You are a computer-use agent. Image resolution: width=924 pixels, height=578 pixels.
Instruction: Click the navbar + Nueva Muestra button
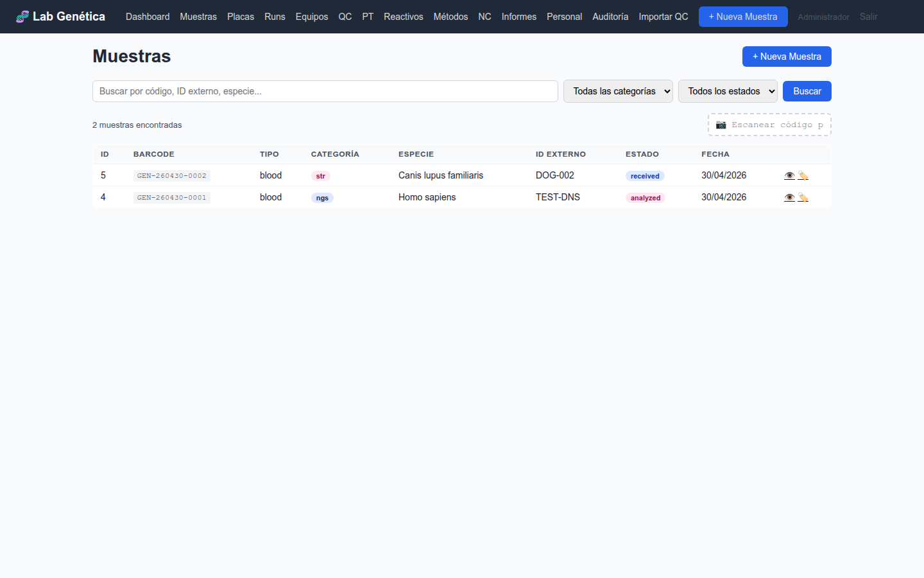743,17
